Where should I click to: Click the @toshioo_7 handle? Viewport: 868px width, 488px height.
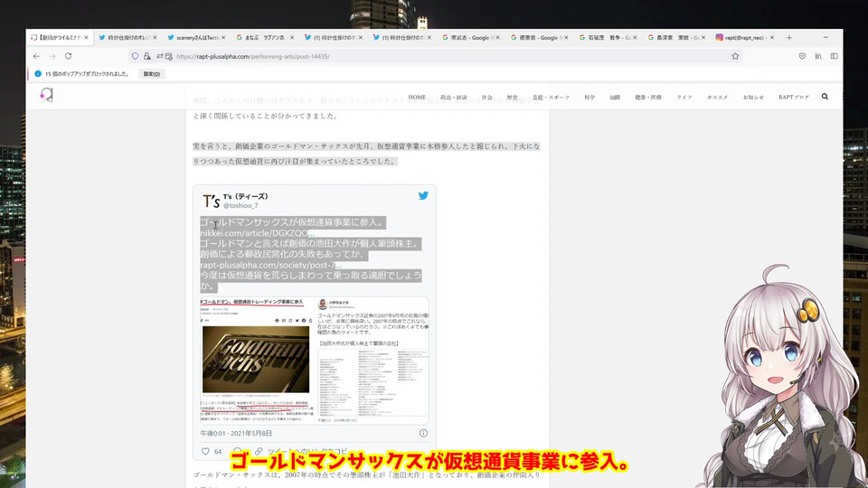[241, 205]
